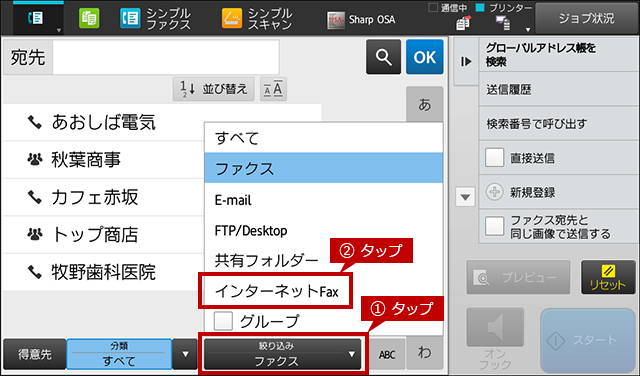Choose インターネットFax in filter list
Viewport: 640px width, 376px height.
click(x=276, y=291)
